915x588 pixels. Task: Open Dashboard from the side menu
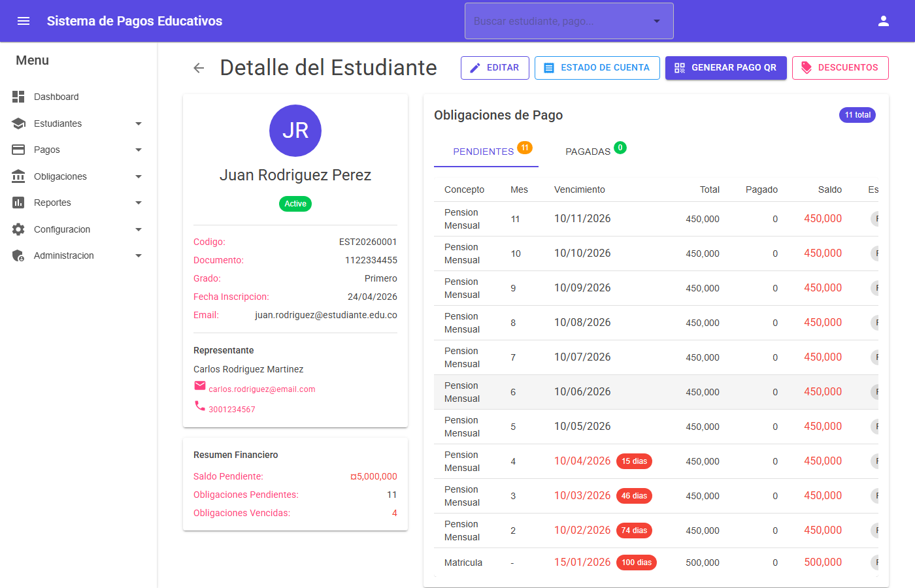(x=78, y=97)
